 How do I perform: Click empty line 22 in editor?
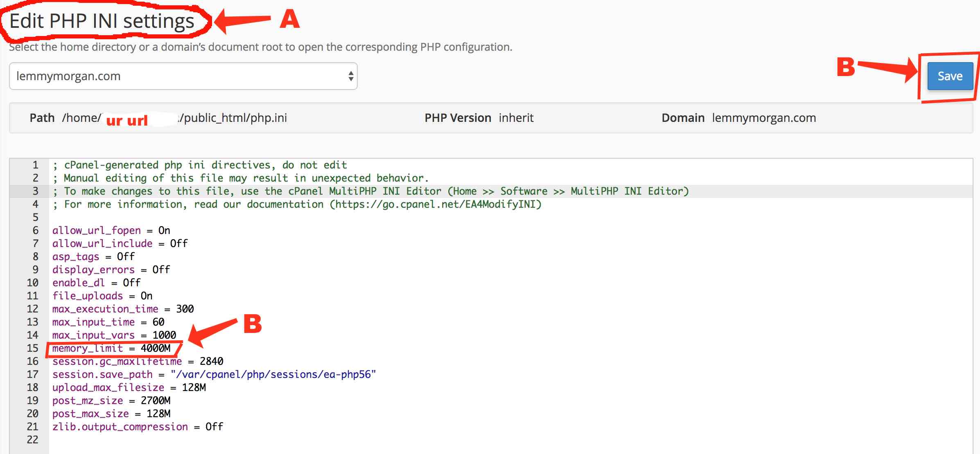click(x=246, y=440)
